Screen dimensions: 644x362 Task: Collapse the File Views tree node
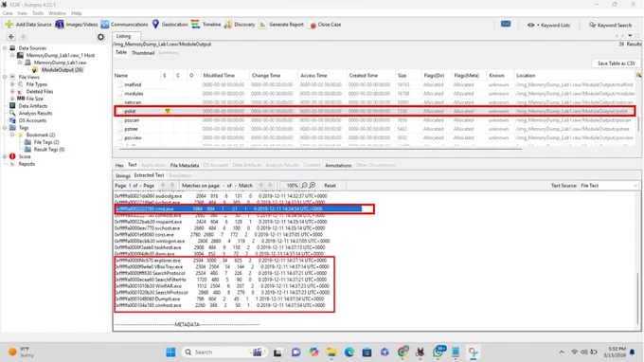point(5,77)
